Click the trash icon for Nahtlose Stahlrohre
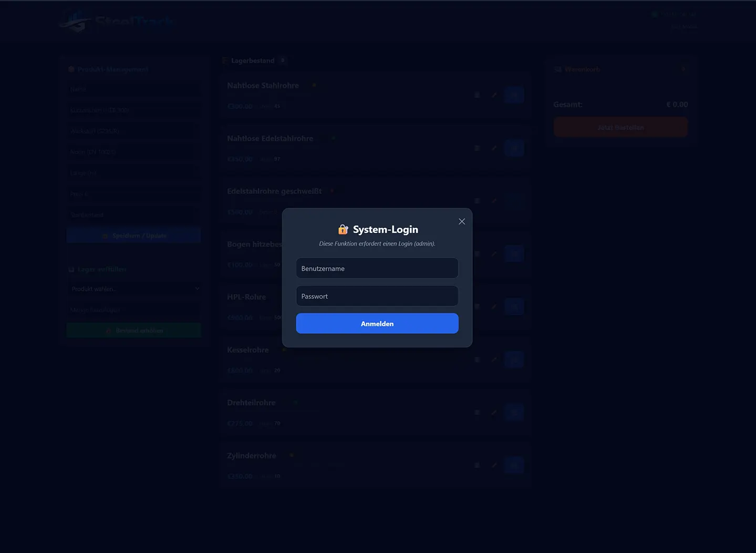Viewport: 756px width, 553px height. click(477, 95)
